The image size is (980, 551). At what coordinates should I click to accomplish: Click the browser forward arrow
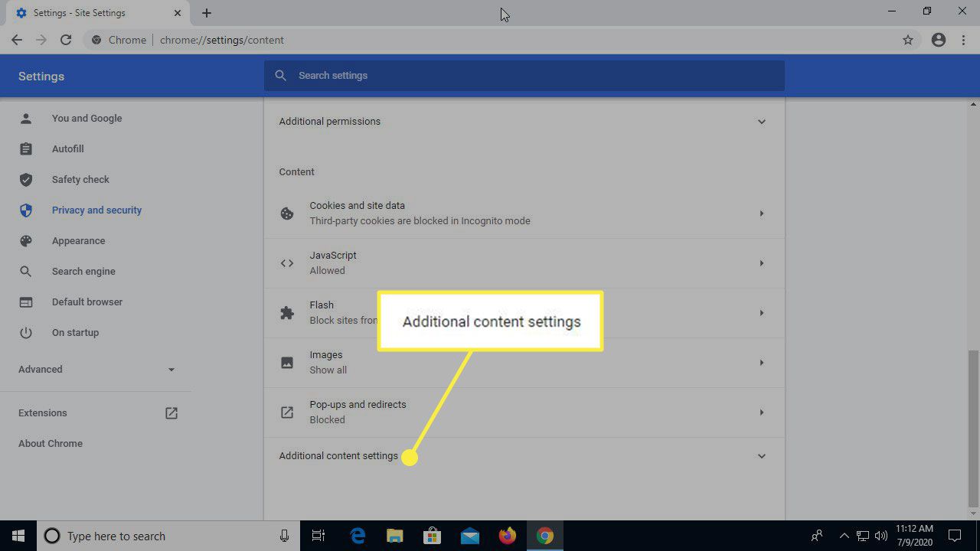41,40
